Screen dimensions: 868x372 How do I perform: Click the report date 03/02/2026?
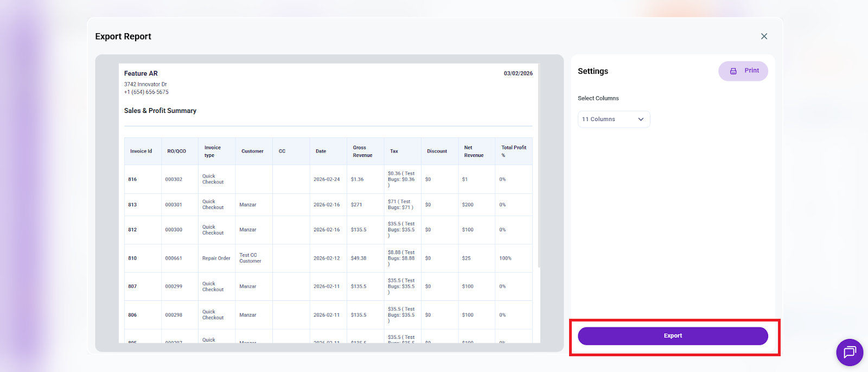[518, 73]
